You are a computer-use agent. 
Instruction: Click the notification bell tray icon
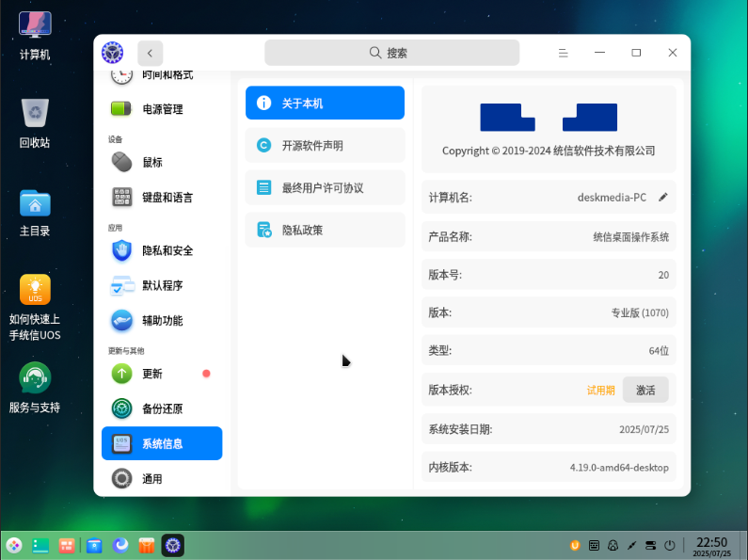coord(613,545)
